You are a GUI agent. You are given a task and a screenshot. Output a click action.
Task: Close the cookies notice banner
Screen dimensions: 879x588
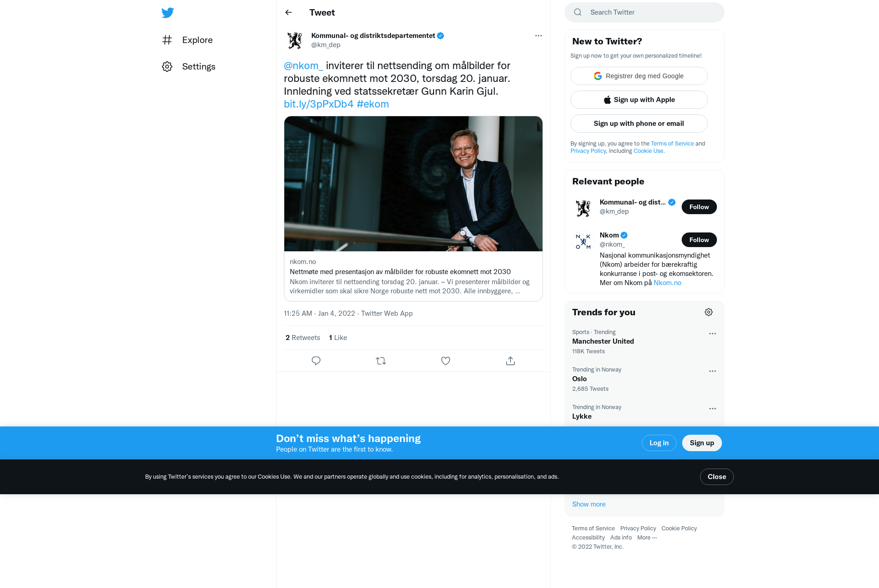717,477
